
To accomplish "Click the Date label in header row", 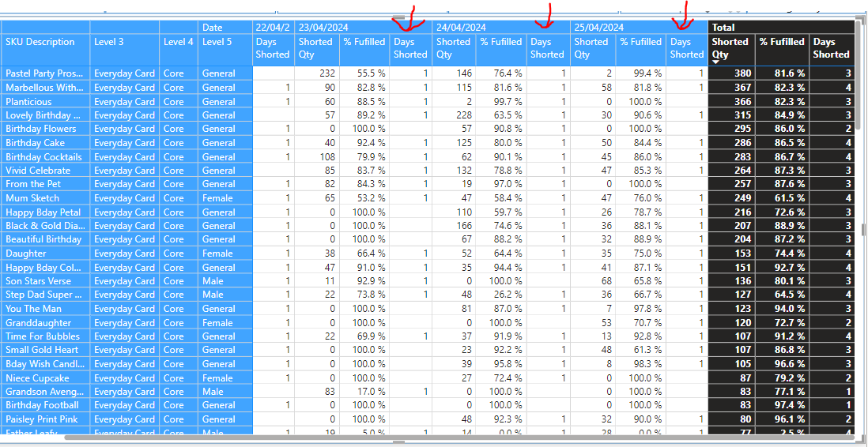I will 213,27.
